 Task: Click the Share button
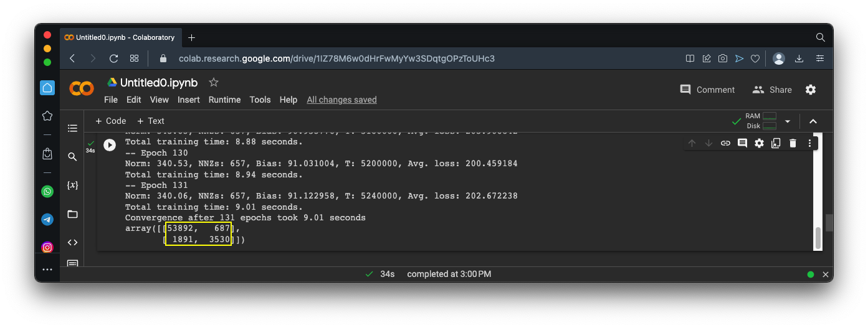(772, 90)
